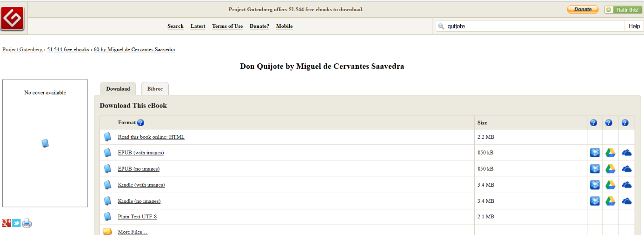Select the Download tab

(118, 89)
